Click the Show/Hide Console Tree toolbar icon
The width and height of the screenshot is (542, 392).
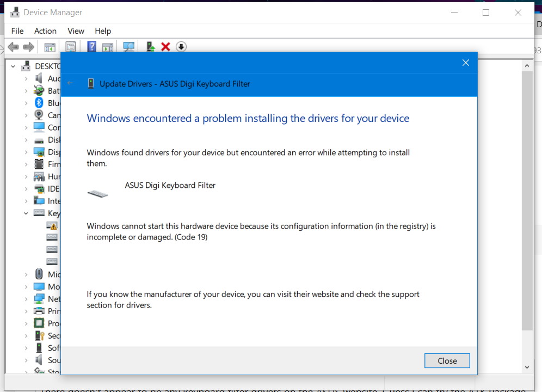50,47
